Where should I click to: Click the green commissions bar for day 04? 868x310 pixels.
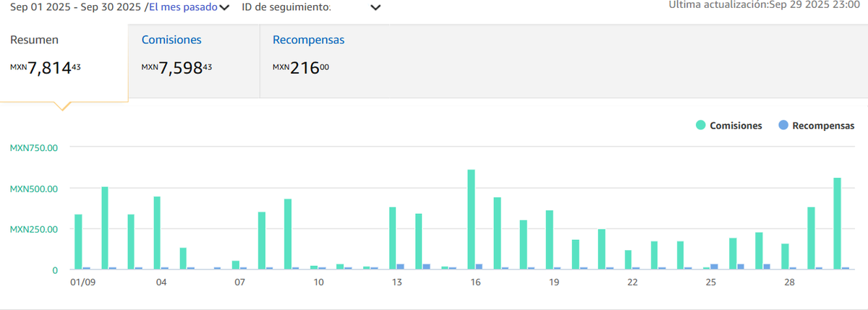pos(157,233)
